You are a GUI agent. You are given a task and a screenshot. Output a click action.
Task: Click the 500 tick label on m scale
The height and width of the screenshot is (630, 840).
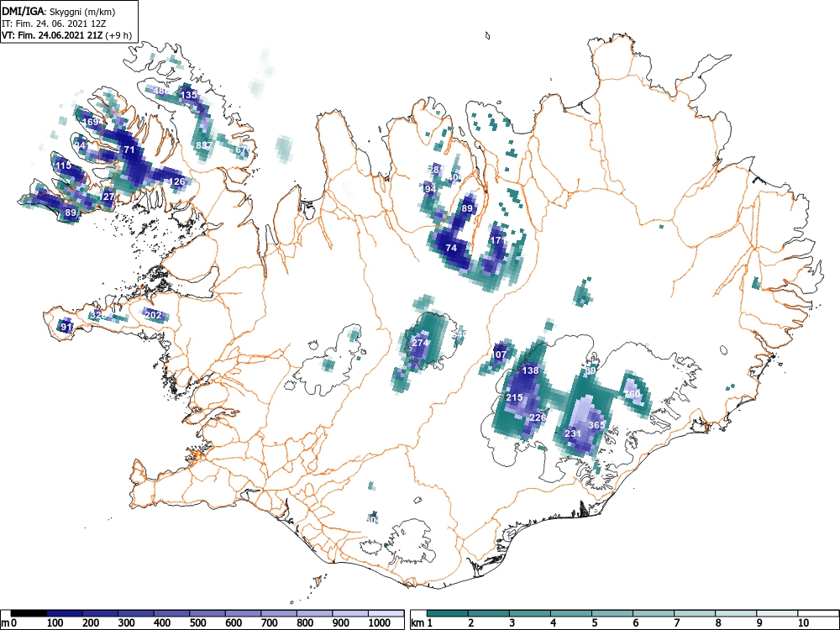click(197, 623)
